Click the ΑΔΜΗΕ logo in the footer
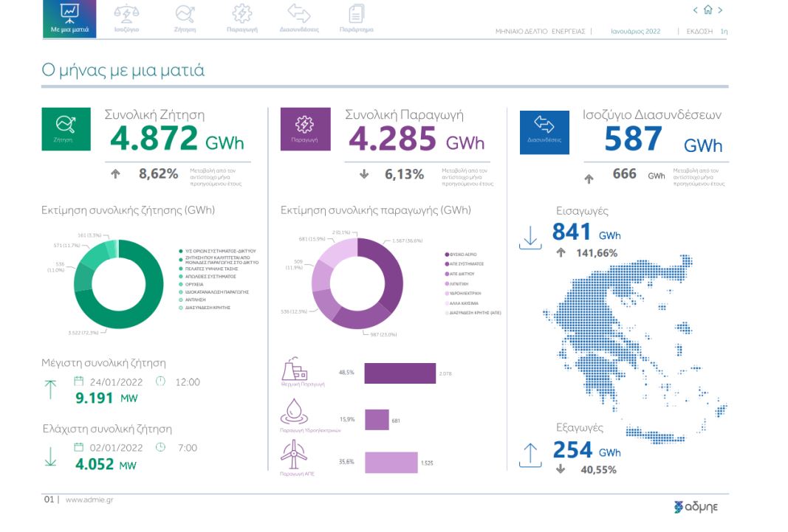Viewport: 788px width, 532px height. [696, 507]
